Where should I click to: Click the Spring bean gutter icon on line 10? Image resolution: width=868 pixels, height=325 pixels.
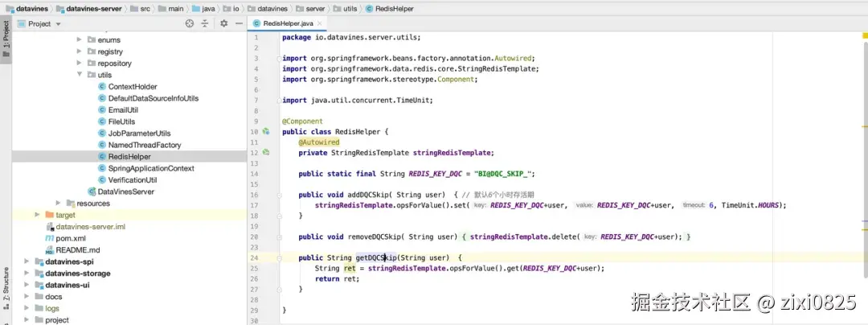266,132
